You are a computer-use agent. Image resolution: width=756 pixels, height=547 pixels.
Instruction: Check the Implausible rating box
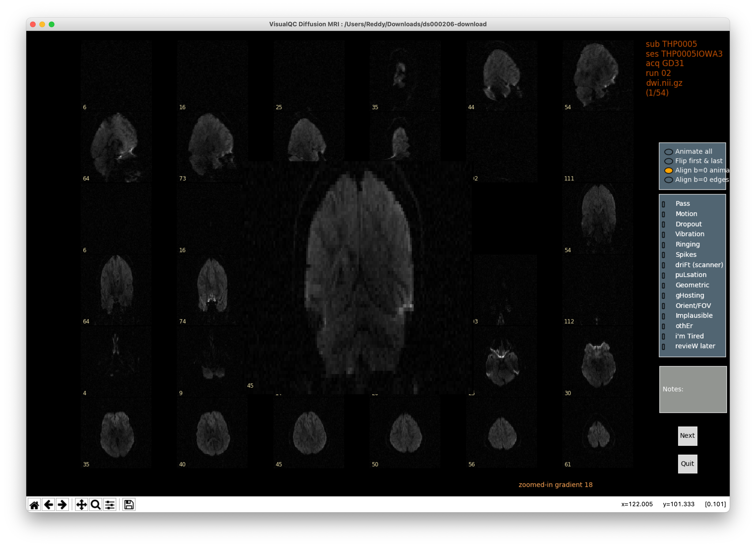tap(663, 316)
